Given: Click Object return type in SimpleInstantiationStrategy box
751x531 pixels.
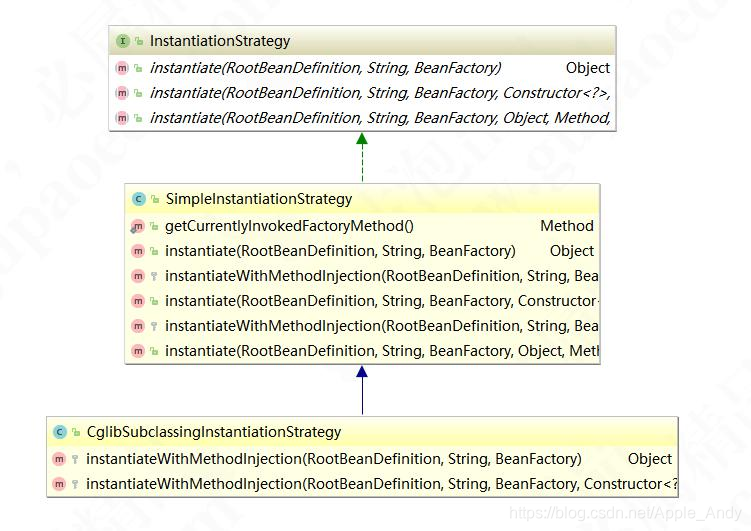Looking at the screenshot, I should (x=572, y=251).
